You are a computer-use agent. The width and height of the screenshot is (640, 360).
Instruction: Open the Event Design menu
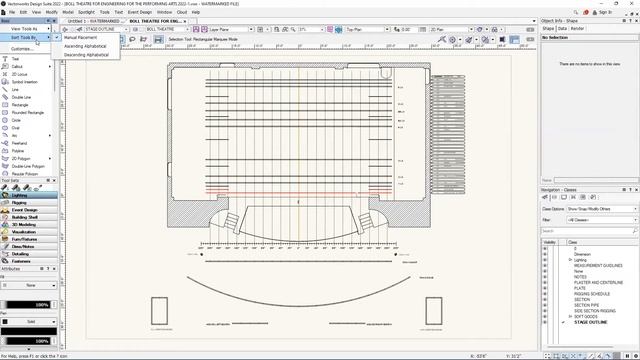tap(140, 12)
